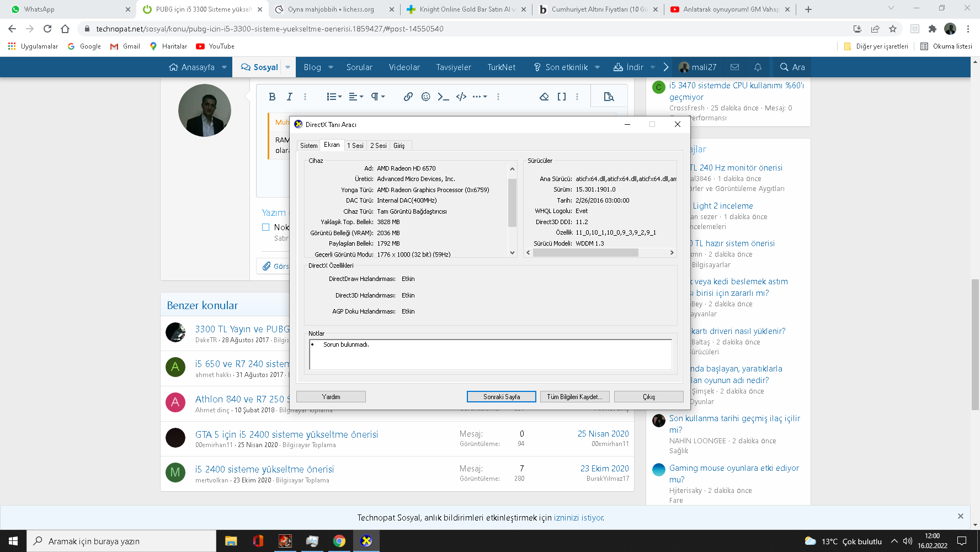The image size is (980, 552).
Task: Go to the Chrome home page
Action: pos(65,29)
